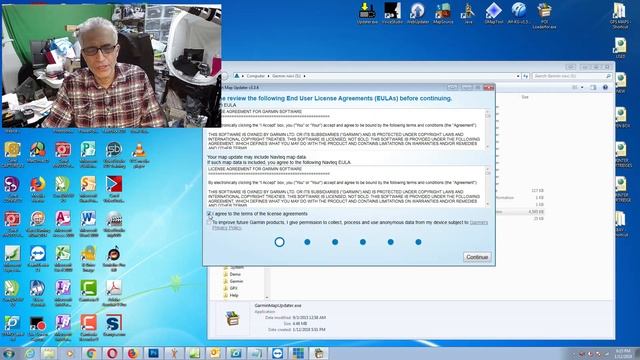Switch to TeamViewer on taskbar
This screenshot has height=360, width=640.
(278, 353)
